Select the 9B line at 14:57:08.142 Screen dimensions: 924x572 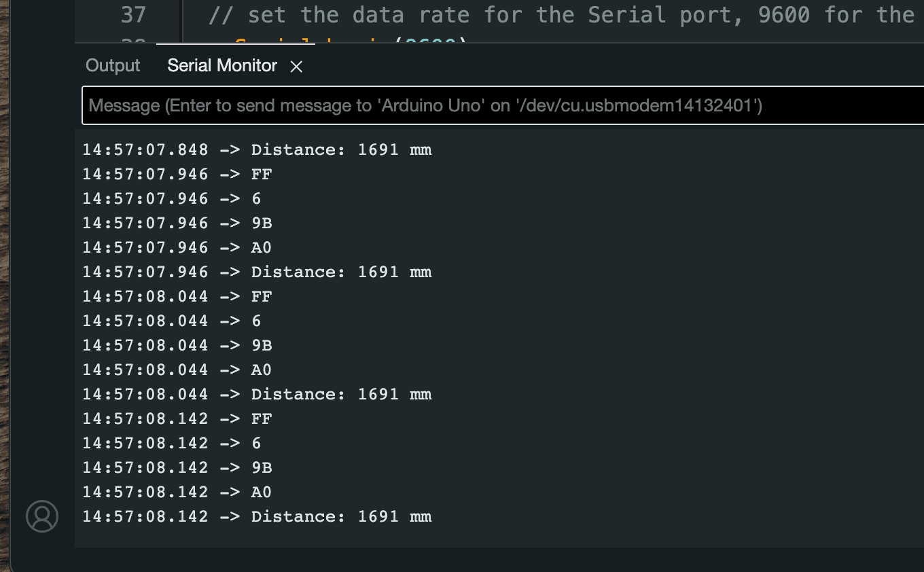(x=177, y=467)
